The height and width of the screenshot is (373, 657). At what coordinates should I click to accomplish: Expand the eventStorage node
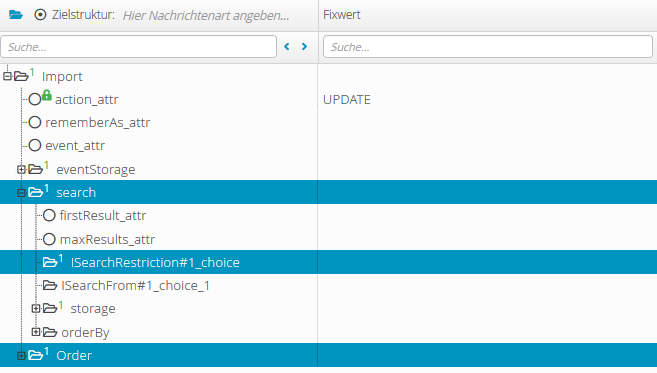[x=21, y=169]
